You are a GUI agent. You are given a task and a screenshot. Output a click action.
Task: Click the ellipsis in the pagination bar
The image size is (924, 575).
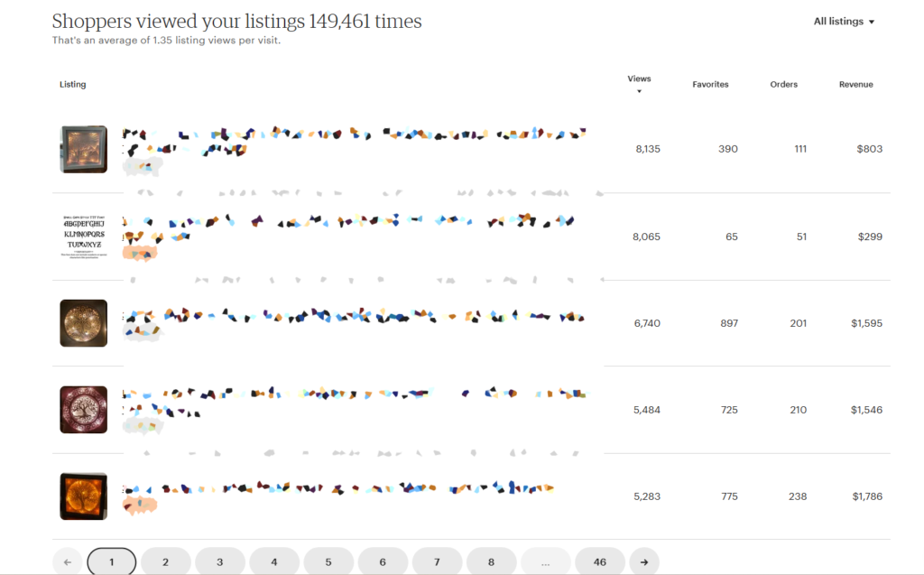(x=545, y=561)
